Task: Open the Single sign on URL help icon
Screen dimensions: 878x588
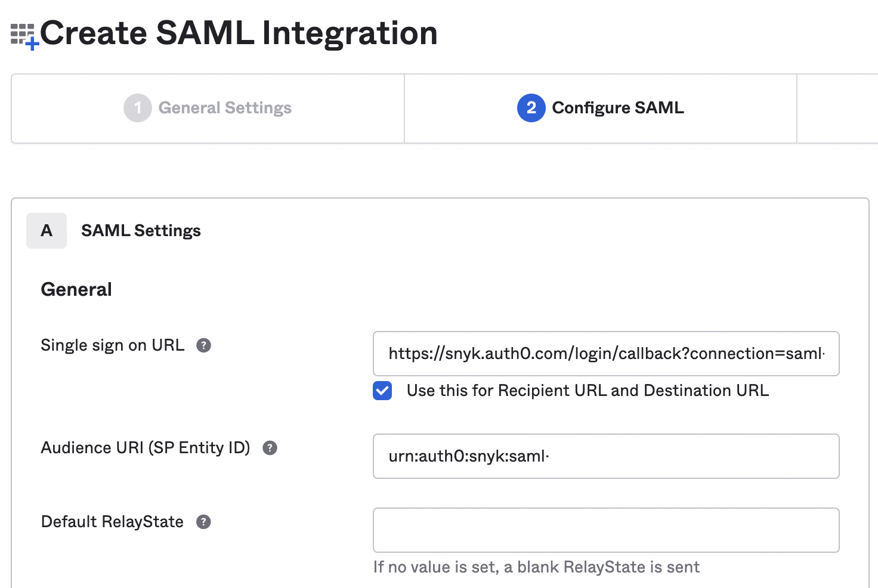Action: [x=203, y=345]
